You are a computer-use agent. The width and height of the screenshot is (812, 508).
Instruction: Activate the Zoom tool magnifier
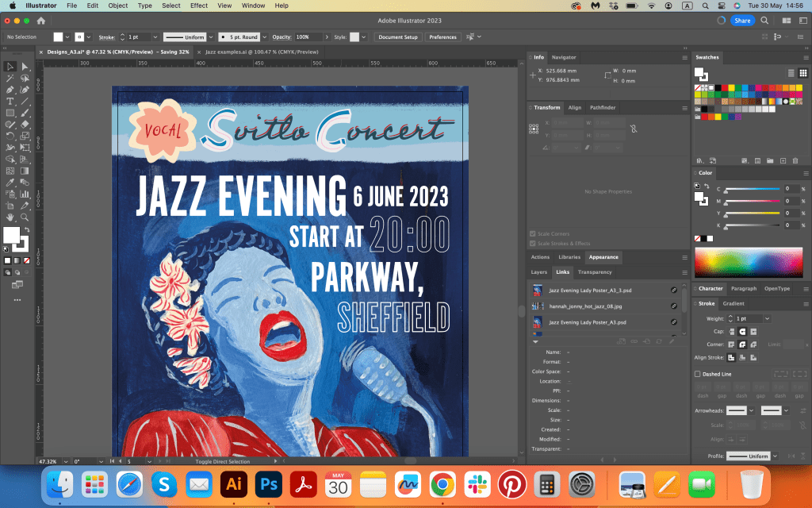[25, 217]
